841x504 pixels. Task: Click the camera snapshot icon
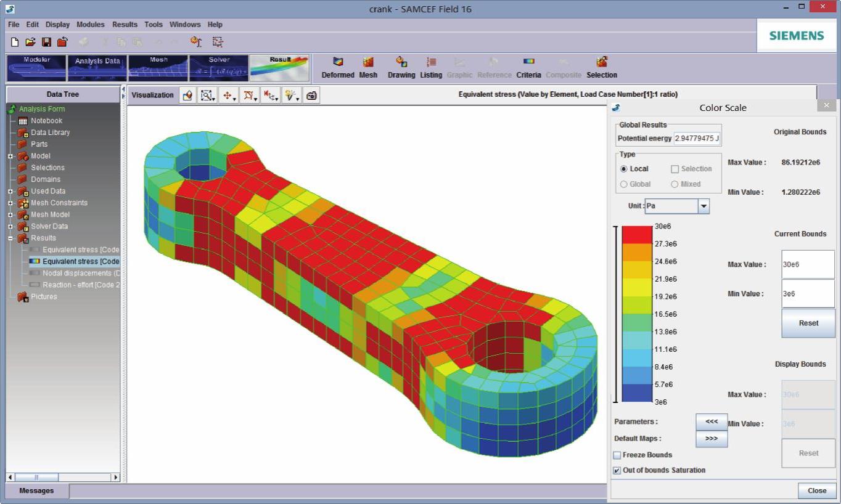(312, 95)
